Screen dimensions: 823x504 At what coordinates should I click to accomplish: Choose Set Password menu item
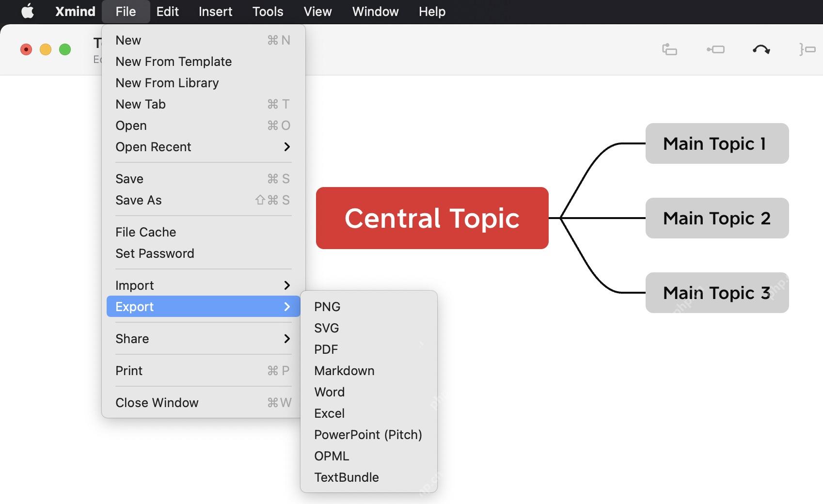click(x=204, y=253)
